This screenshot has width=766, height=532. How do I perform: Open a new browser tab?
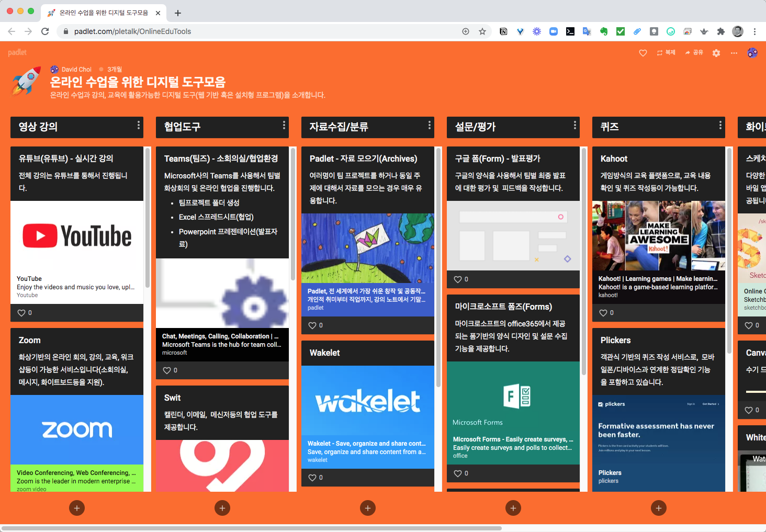coord(178,13)
